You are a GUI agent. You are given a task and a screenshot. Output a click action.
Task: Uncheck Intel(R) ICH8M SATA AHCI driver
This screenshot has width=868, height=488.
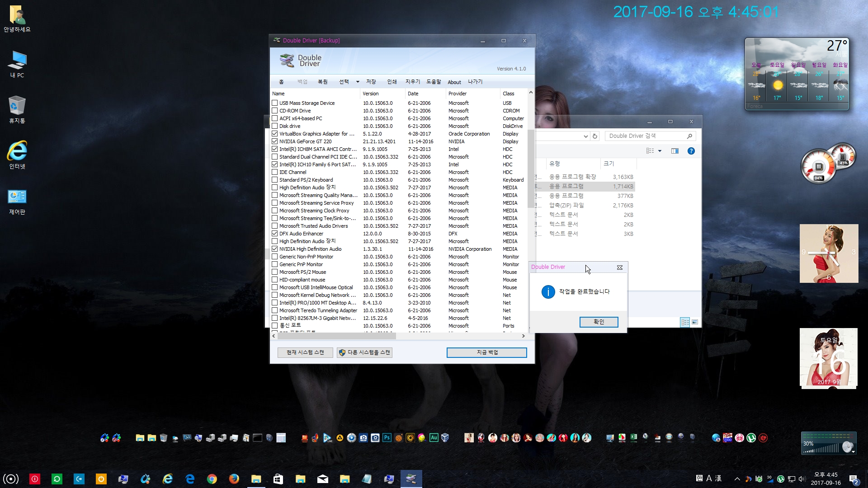274,149
